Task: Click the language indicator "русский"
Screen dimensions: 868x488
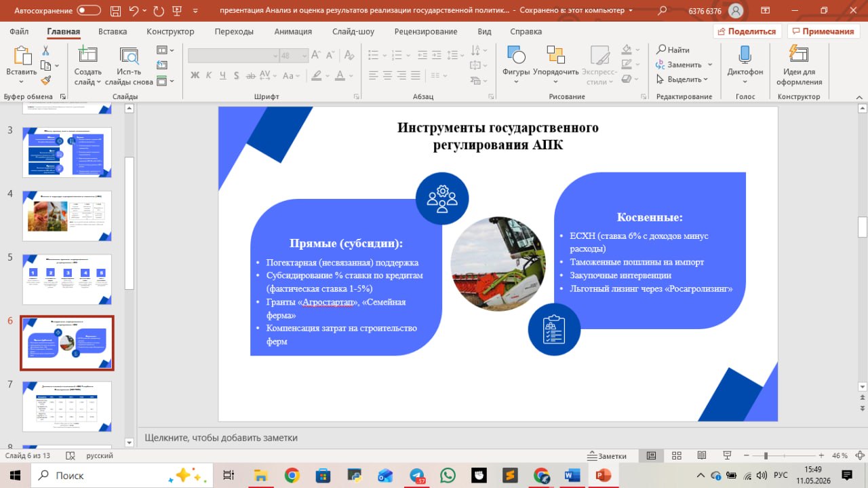Action: (x=100, y=456)
